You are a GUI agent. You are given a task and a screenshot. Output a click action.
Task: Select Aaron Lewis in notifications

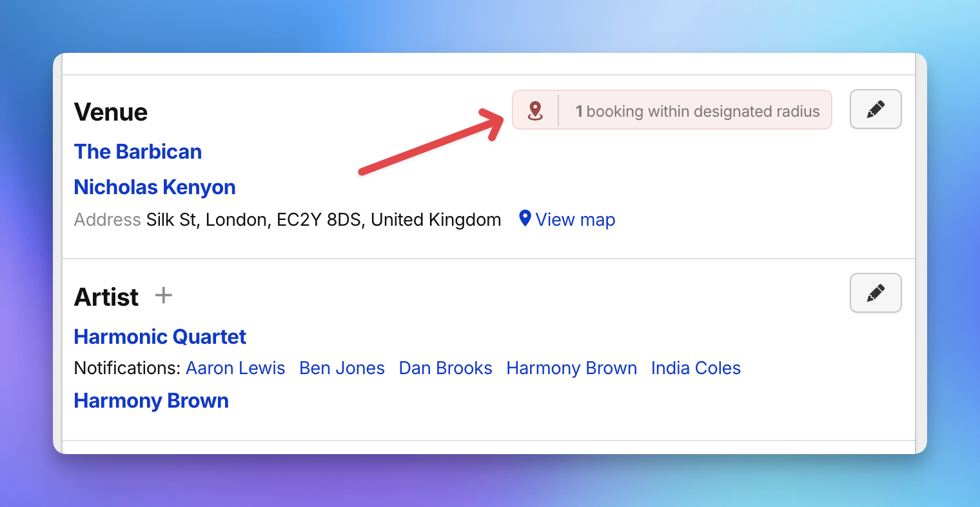(x=235, y=368)
